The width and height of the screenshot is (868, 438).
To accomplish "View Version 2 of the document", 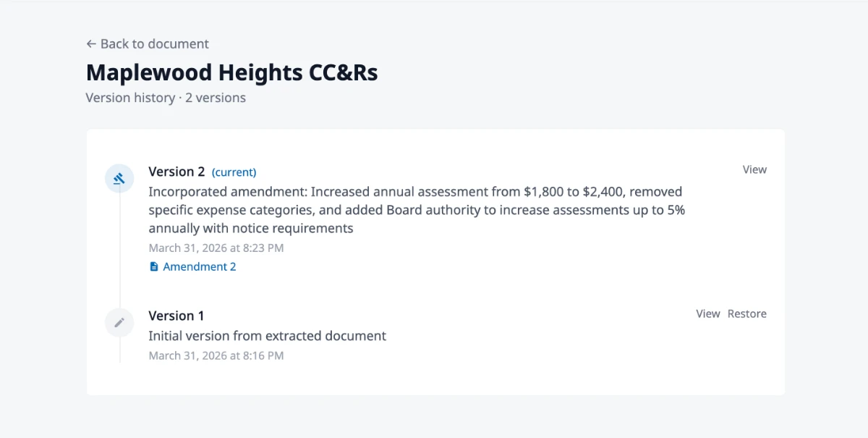I will [x=754, y=169].
